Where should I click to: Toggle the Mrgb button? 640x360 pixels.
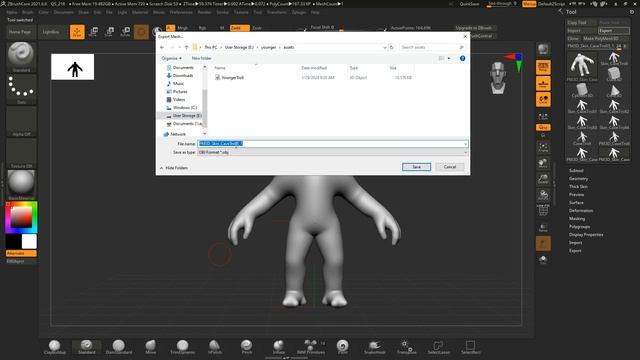click(182, 28)
